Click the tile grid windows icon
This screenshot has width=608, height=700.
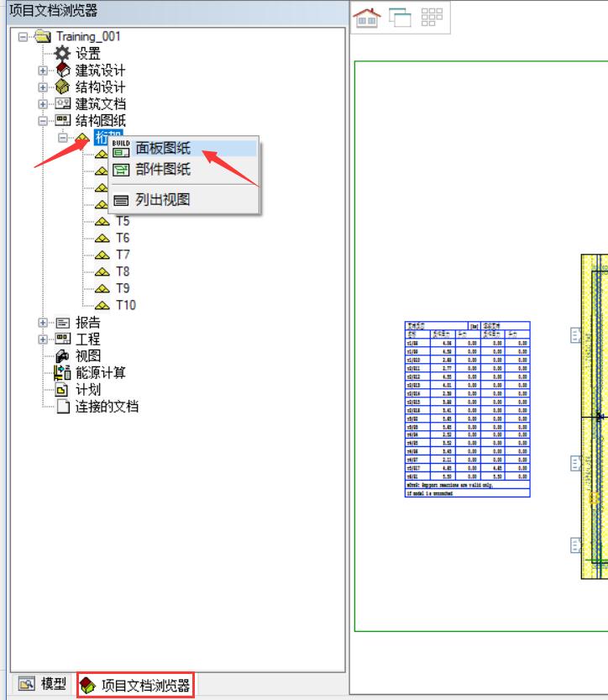432,18
